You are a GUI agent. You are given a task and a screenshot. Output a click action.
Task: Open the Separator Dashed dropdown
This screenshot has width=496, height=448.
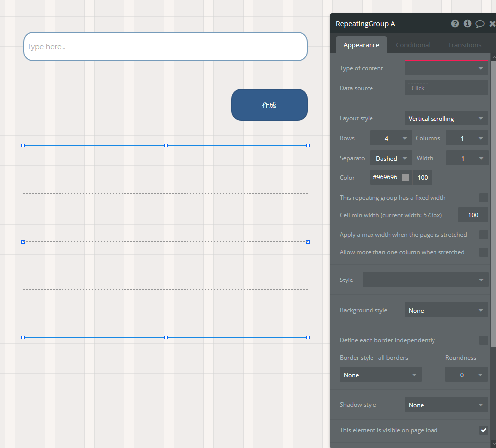coord(391,158)
